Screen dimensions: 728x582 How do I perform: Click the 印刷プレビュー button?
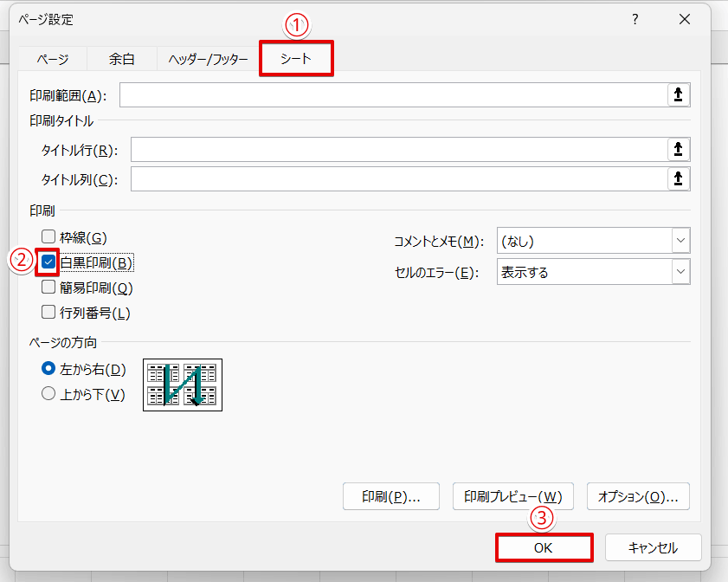click(512, 496)
